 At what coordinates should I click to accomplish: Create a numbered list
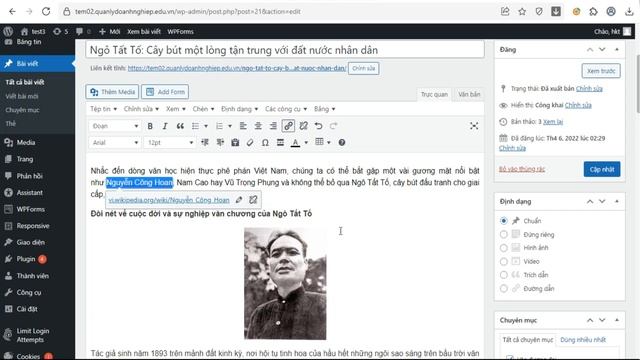[x=219, y=126]
